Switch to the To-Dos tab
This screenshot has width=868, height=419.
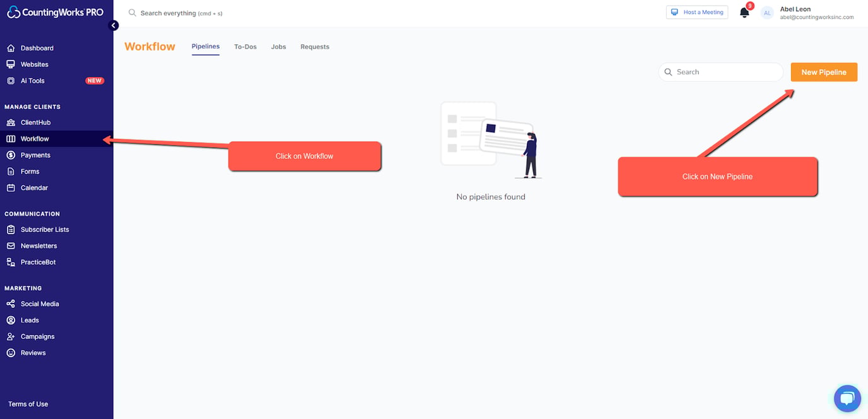click(245, 46)
